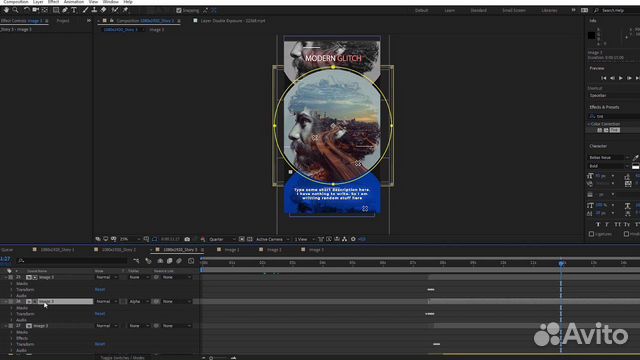Screen dimensions: 640x360
Task: Select the Puppet Pin tool
Action: [125, 10]
